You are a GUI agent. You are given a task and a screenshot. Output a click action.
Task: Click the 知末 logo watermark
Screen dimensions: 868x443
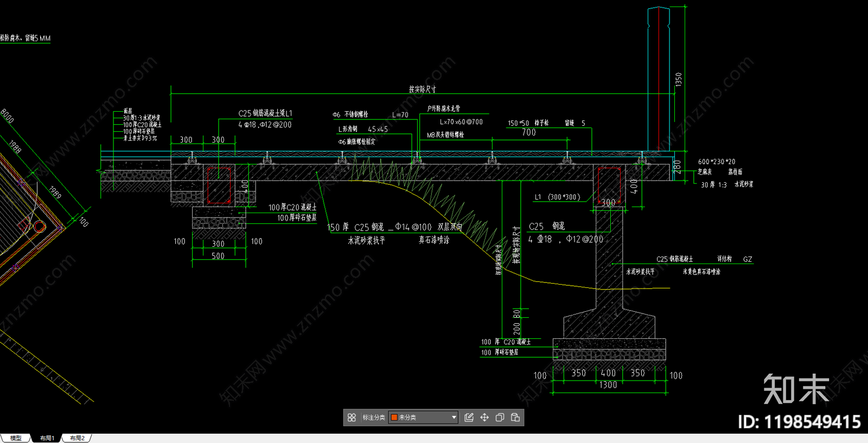pyautogui.click(x=796, y=389)
